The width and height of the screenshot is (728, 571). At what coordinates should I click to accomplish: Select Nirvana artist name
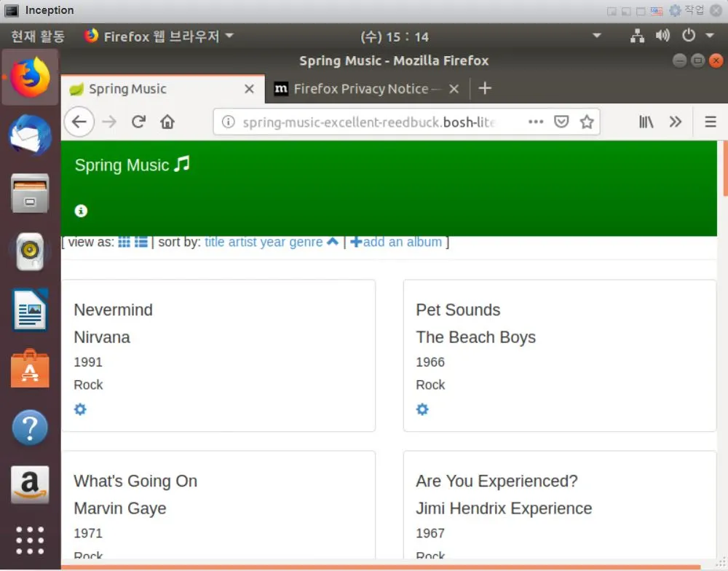point(102,337)
